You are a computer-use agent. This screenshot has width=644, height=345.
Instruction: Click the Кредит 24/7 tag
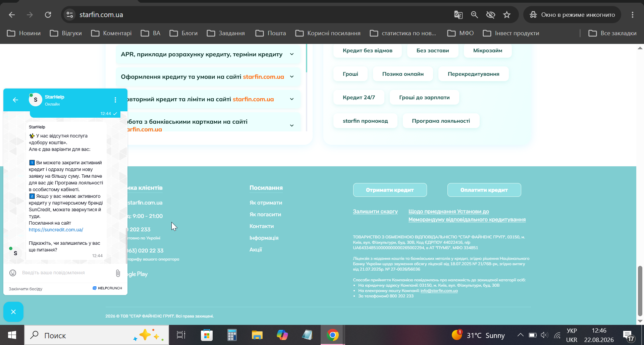359,98
